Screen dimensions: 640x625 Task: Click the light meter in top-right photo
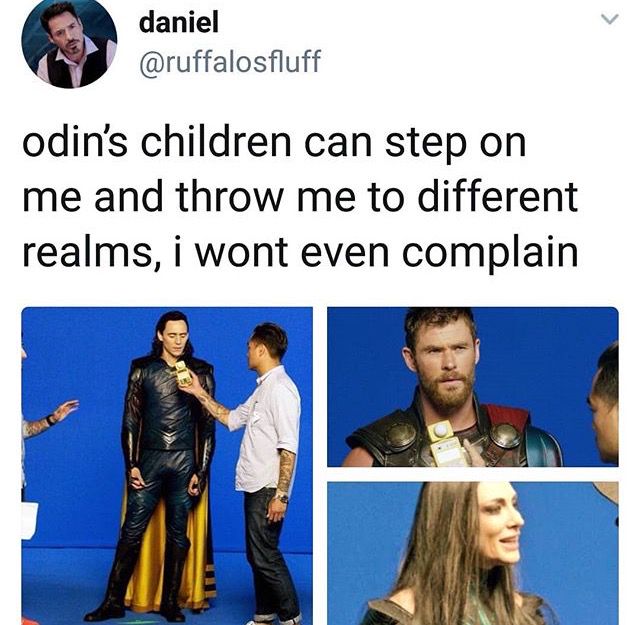tap(444, 444)
